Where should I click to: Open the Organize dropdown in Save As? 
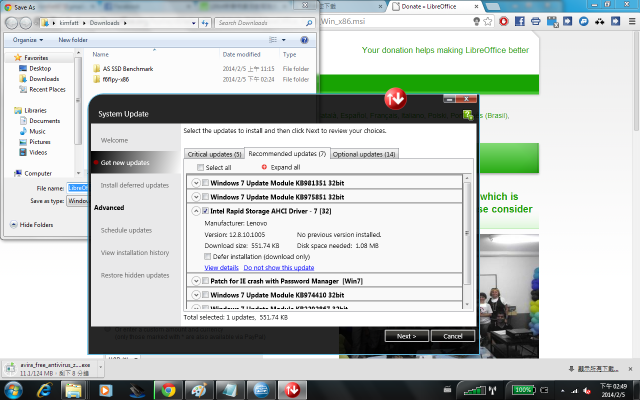click(x=28, y=40)
